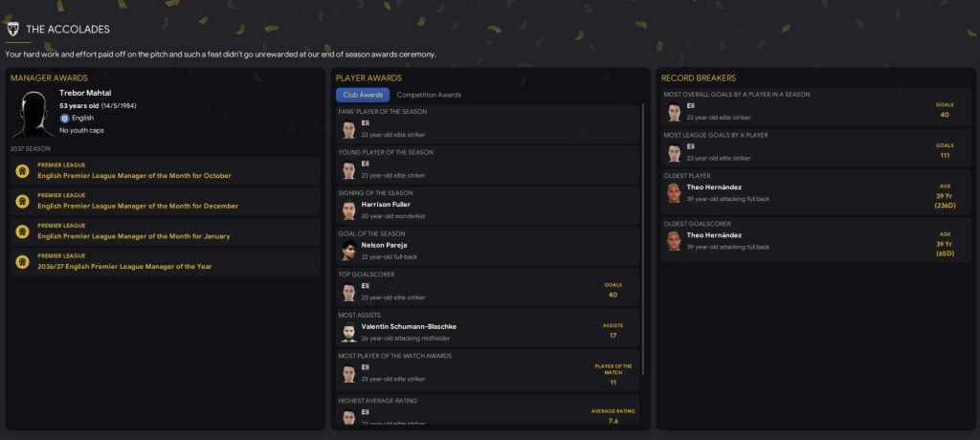Open Harrison Fuller's player name link
Viewport: 980px width, 440px height.
click(386, 205)
